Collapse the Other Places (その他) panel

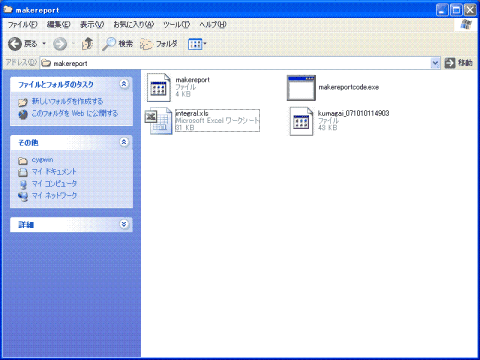124,142
